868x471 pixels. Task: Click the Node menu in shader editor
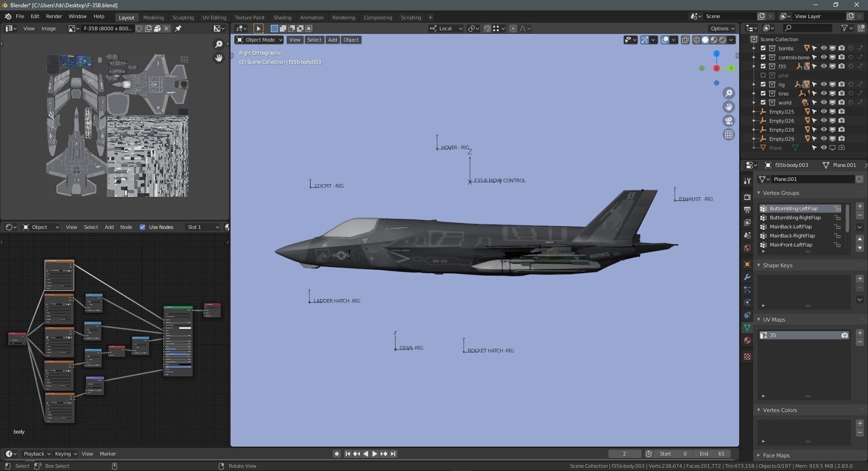126,227
